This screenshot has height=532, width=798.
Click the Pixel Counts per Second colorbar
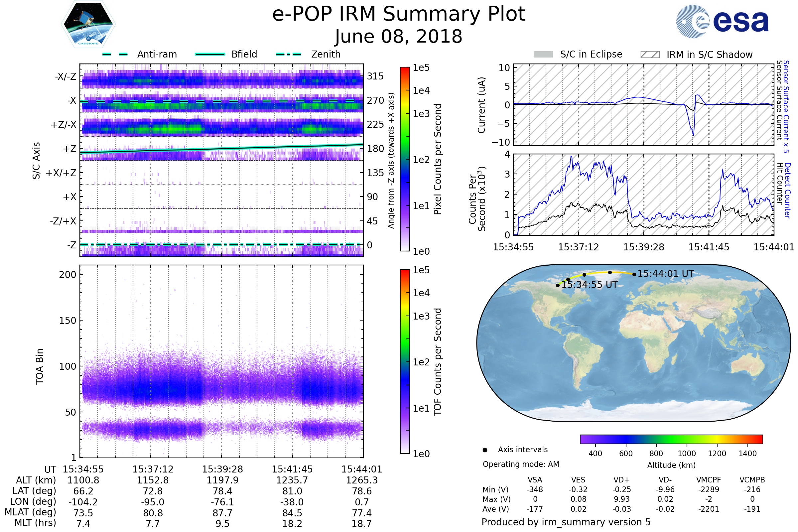405,159
